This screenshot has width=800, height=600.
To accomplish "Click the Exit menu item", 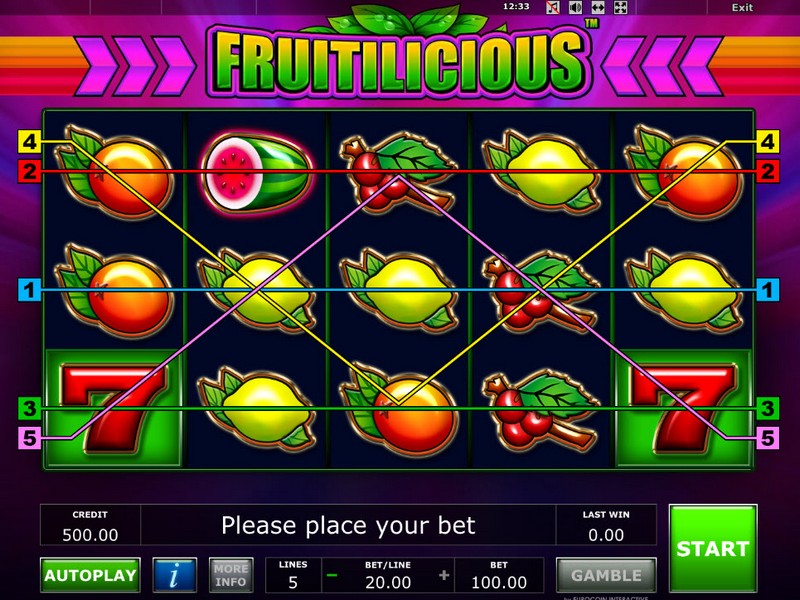I will click(742, 7).
